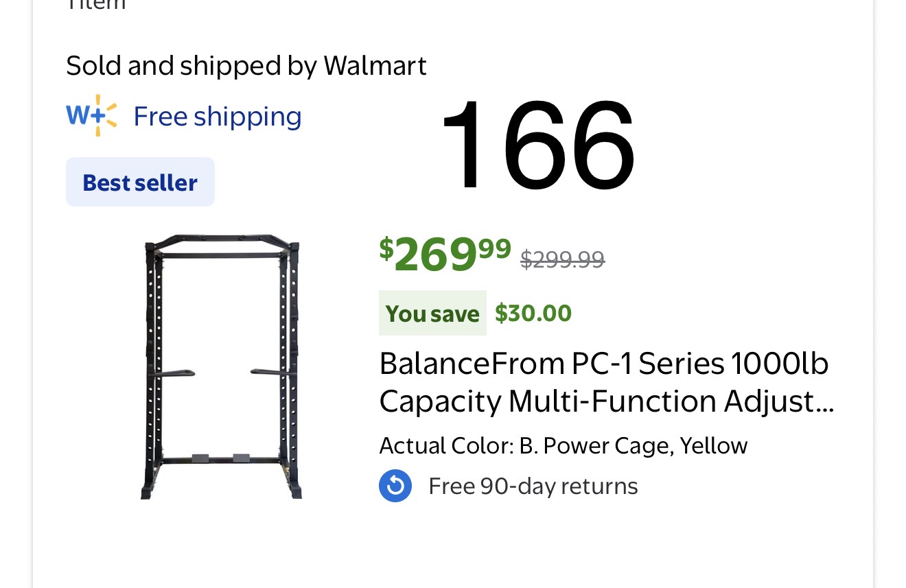Click the word Walmart in seller line
906x588 pixels.
coord(375,66)
